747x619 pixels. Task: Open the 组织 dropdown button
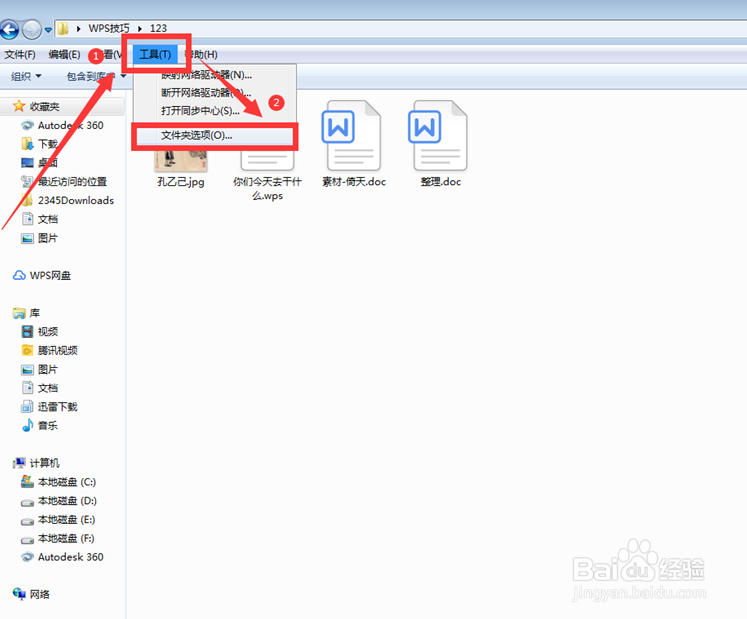(x=26, y=76)
